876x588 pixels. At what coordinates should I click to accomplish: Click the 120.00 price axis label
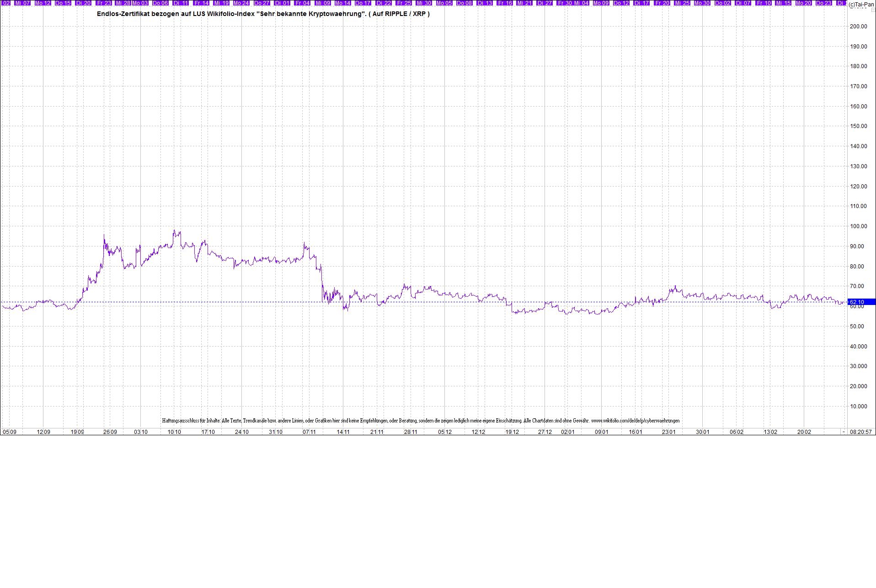(x=858, y=186)
